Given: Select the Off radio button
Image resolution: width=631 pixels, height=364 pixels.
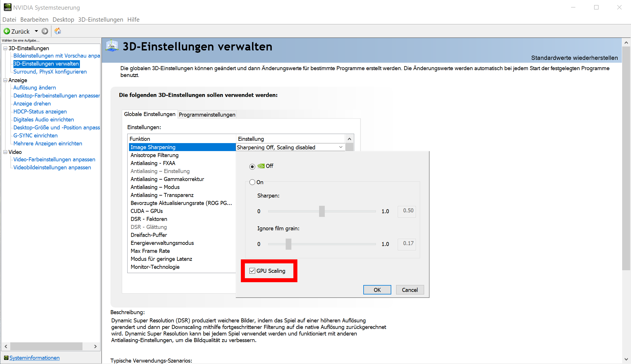Looking at the screenshot, I should (x=252, y=166).
